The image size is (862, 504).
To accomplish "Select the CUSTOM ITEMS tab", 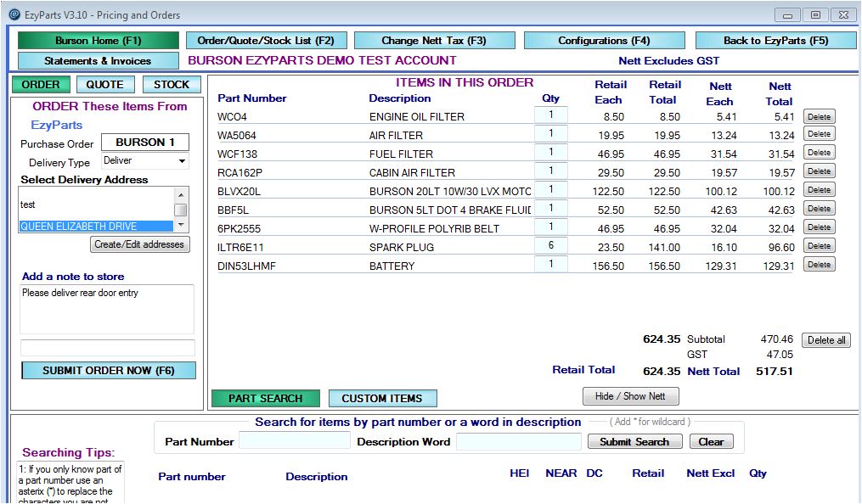I will [x=383, y=399].
